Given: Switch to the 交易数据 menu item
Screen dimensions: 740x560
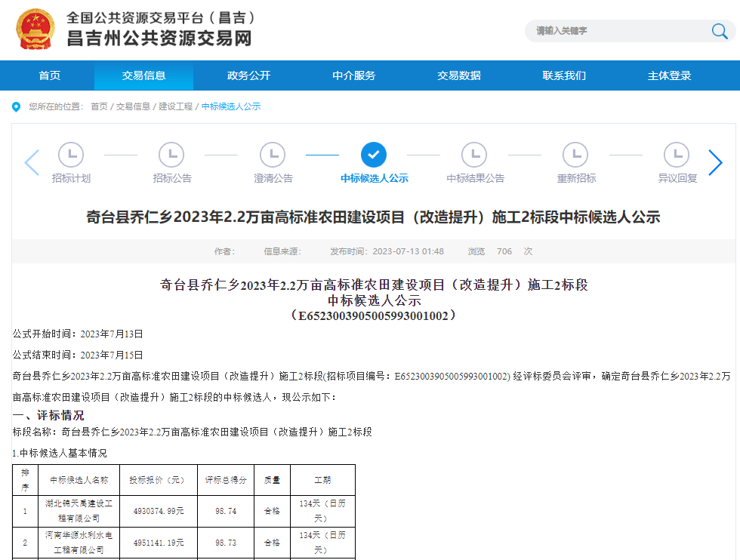Looking at the screenshot, I should [458, 75].
